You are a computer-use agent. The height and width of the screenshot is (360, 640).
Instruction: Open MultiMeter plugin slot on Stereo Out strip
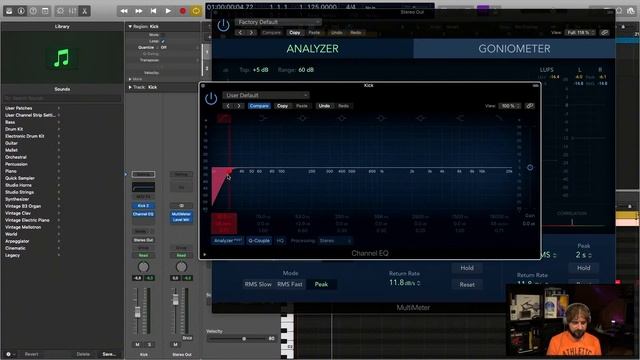coord(181,214)
